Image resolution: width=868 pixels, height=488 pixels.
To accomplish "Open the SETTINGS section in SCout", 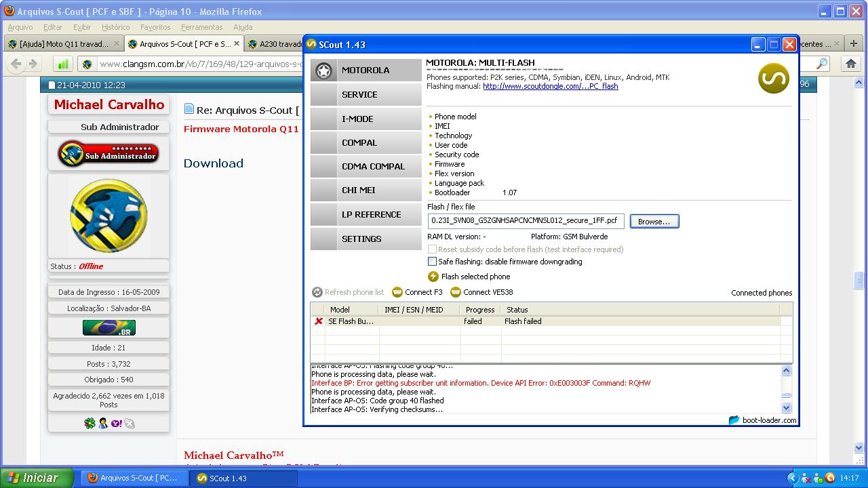I will tap(366, 239).
